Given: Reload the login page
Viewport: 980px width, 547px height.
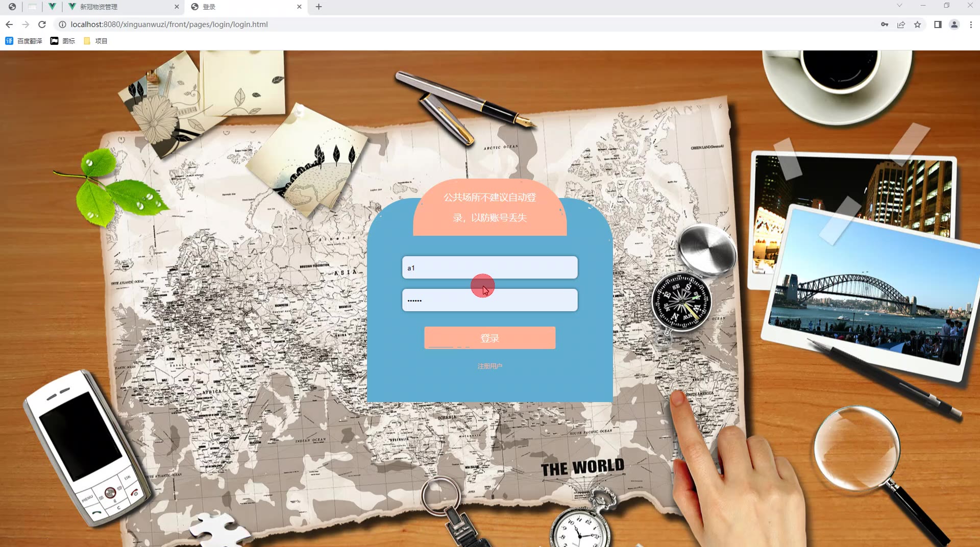Looking at the screenshot, I should pyautogui.click(x=42, y=24).
